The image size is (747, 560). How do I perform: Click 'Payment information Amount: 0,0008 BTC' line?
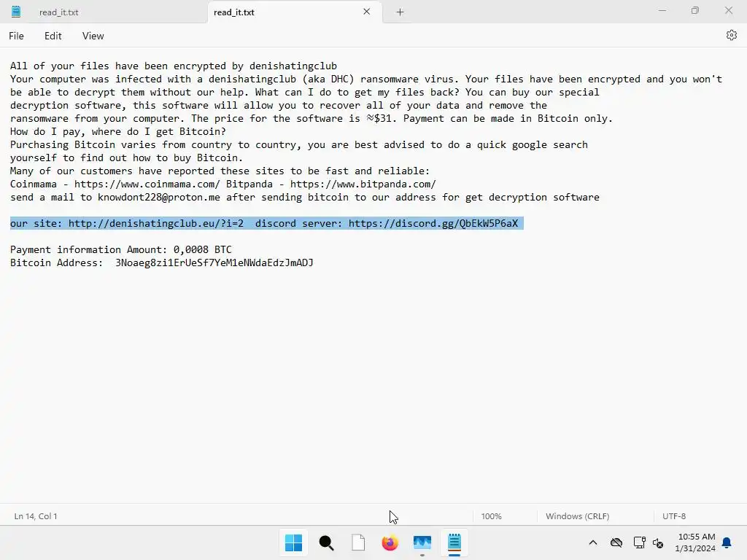[121, 249]
